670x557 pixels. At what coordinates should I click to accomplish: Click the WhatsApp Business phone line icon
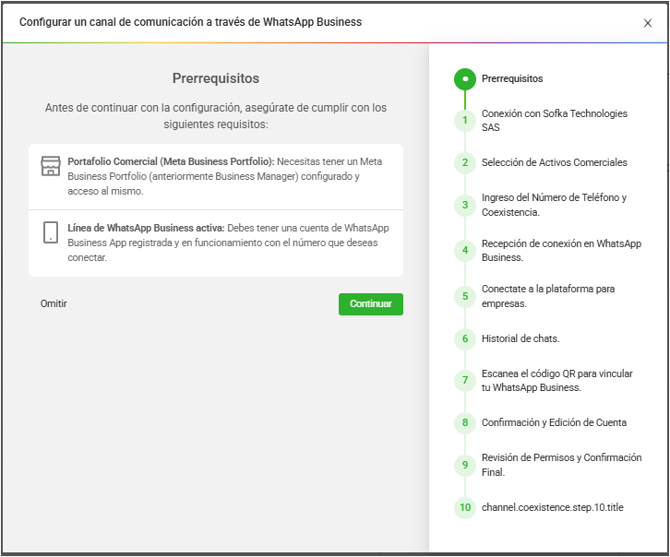pyautogui.click(x=50, y=233)
